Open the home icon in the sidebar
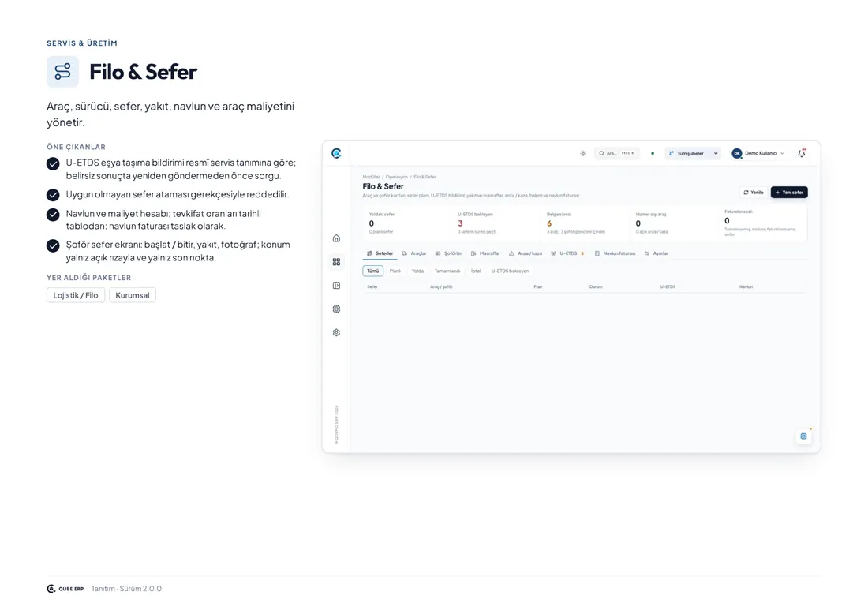Screen dimensions: 868x614 (336, 238)
